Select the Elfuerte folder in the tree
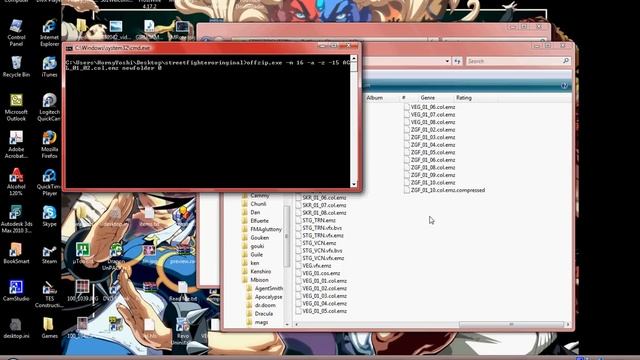Image resolution: width=640 pixels, height=360 pixels. click(259, 221)
